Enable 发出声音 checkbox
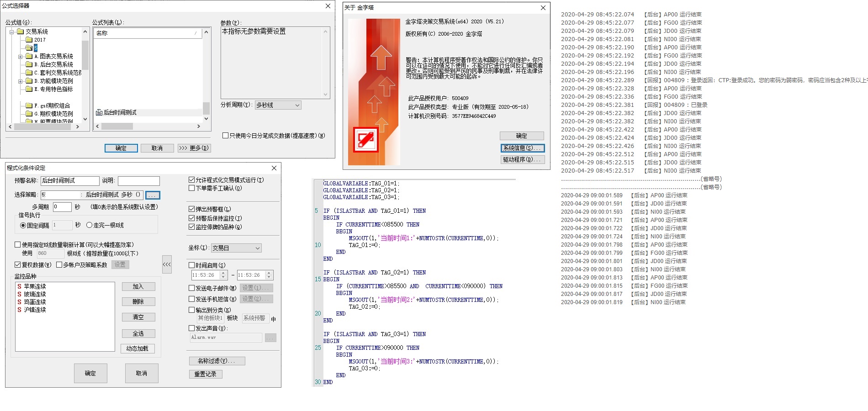The width and height of the screenshot is (868, 411). [x=192, y=328]
